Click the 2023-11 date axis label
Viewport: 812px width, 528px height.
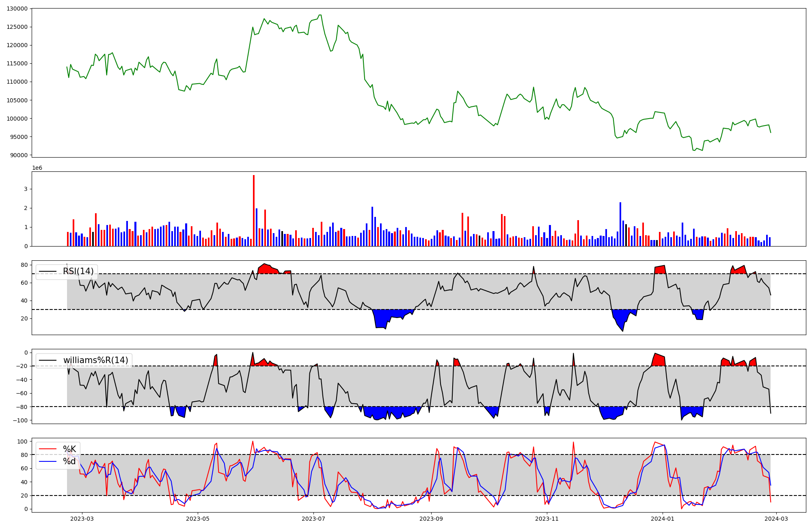point(547,519)
